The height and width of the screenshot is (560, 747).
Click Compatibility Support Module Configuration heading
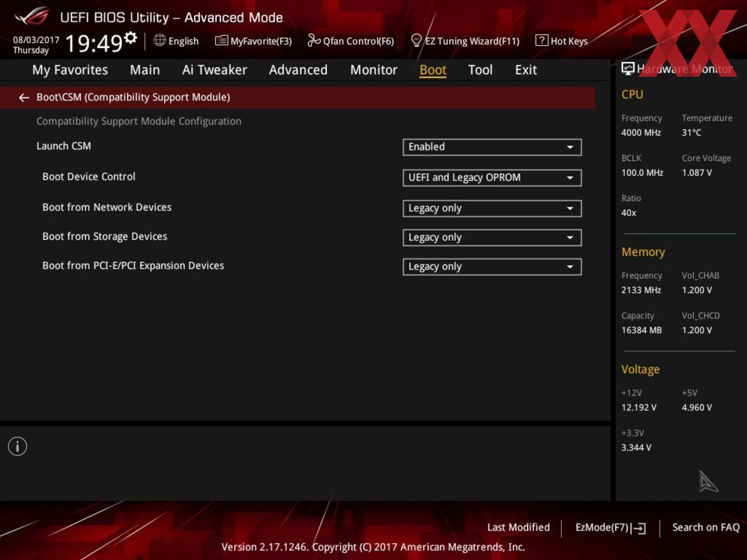(139, 121)
